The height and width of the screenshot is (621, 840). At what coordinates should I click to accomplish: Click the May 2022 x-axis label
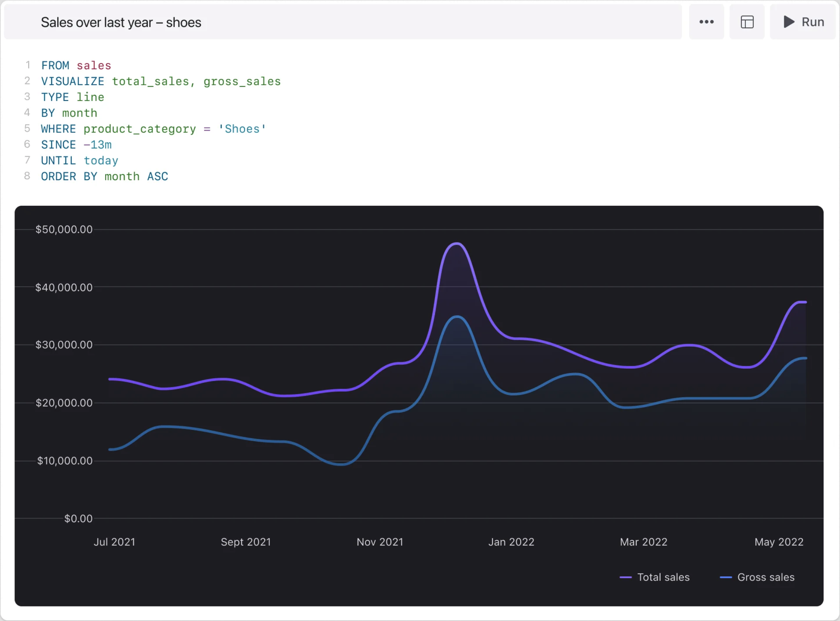click(x=778, y=542)
